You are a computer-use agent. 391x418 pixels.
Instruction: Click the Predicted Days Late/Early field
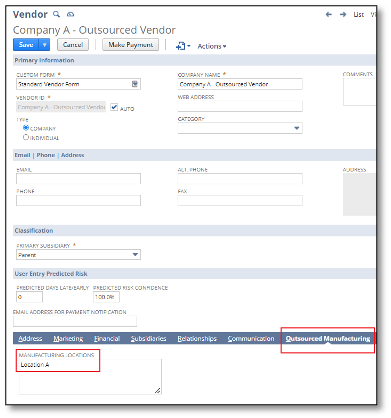[29, 297]
